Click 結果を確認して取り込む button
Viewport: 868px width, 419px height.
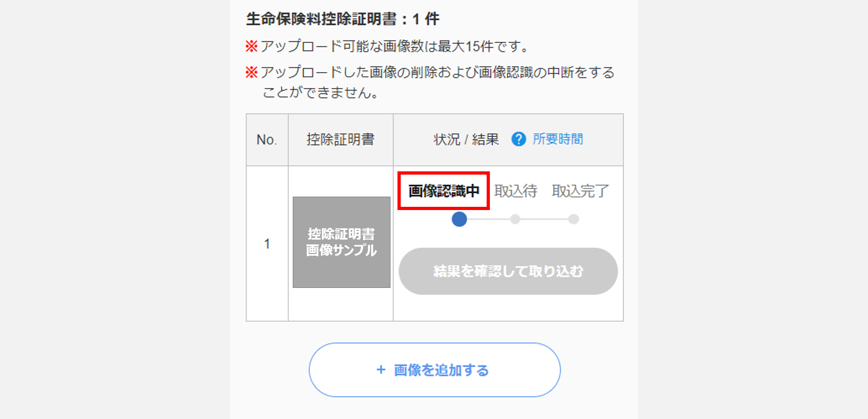pos(508,271)
